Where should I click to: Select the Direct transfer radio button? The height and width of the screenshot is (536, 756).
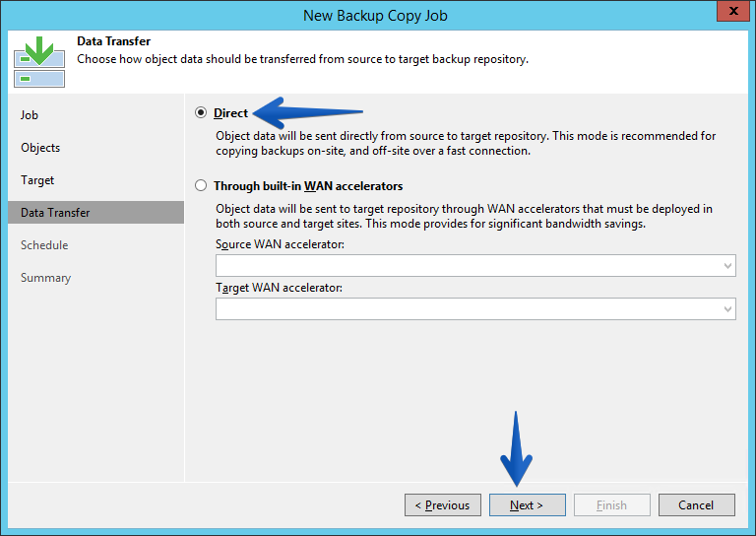tap(201, 112)
